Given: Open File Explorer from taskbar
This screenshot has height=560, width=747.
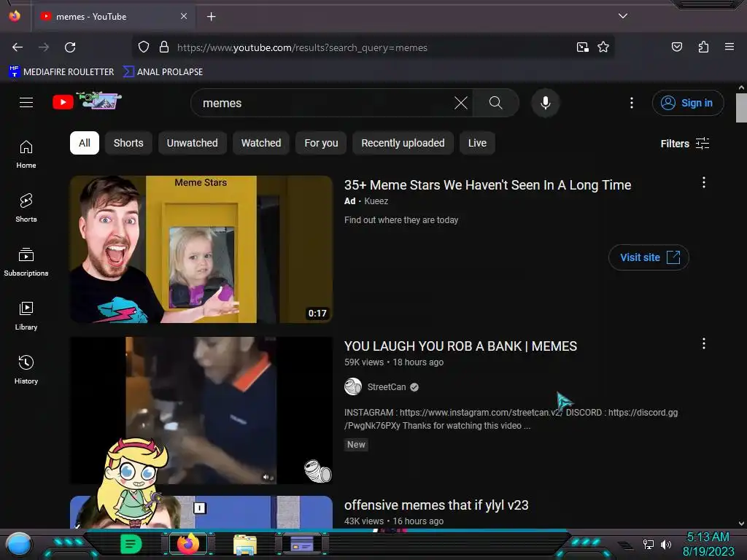Looking at the screenshot, I should click(245, 545).
